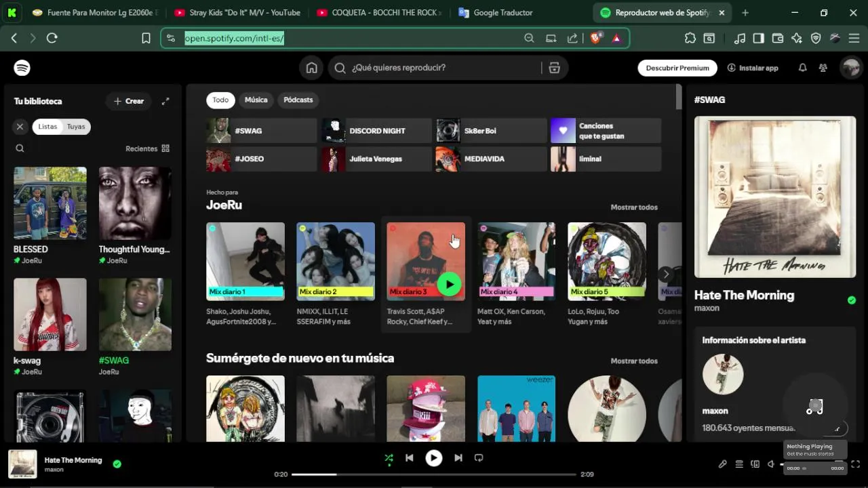This screenshot has width=868, height=488.
Task: Open media control music note icon
Action: (741, 38)
